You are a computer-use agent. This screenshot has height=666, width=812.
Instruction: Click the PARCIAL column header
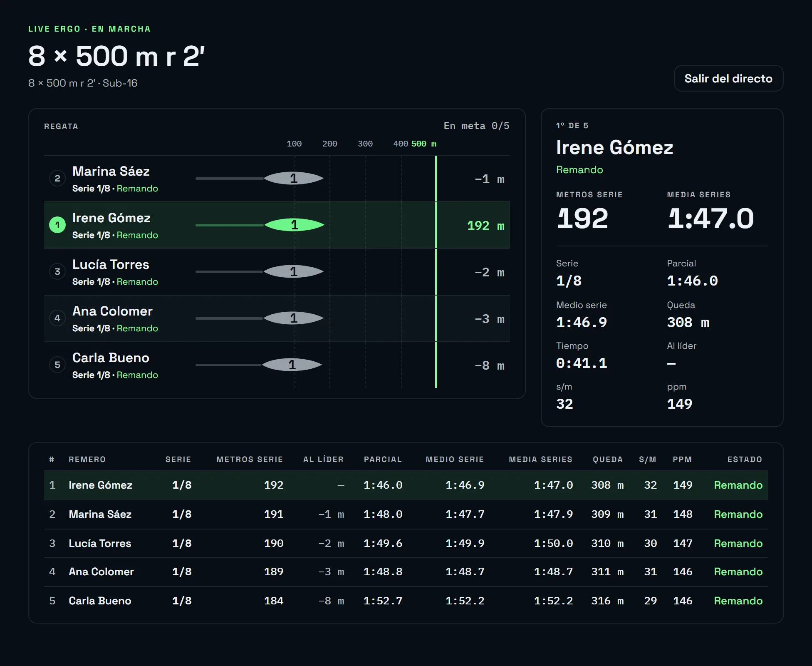point(383,459)
